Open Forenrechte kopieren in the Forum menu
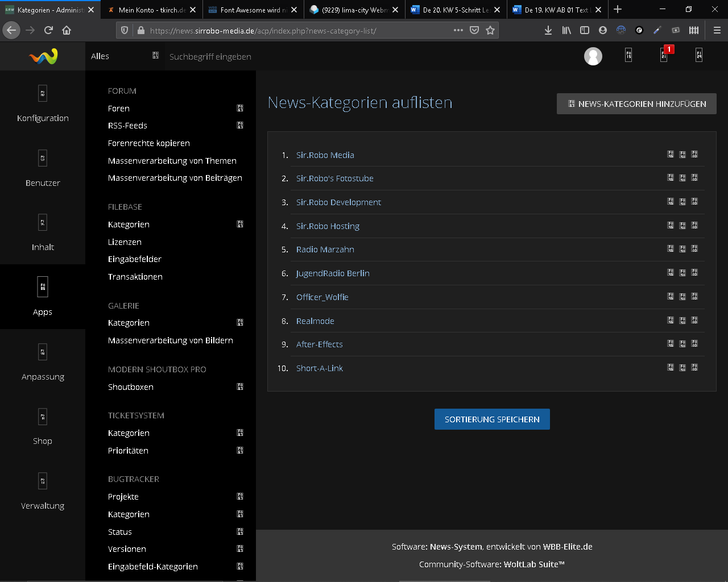The image size is (728, 582). 149,143
